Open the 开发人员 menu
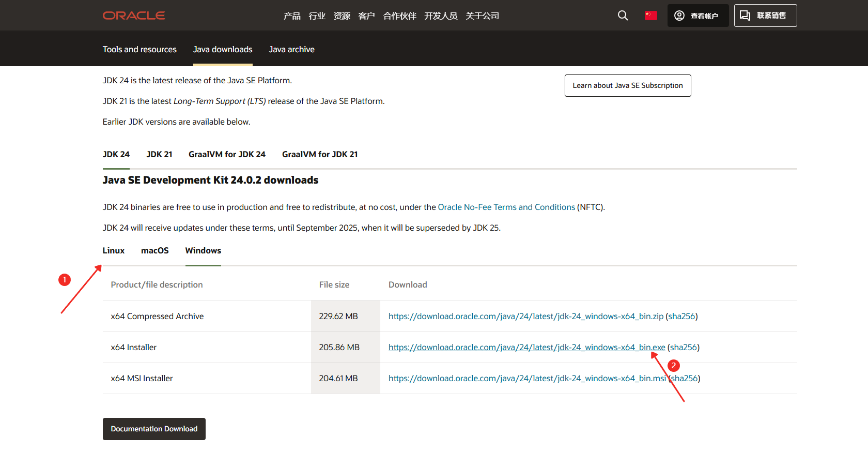The width and height of the screenshot is (868, 451). point(441,16)
